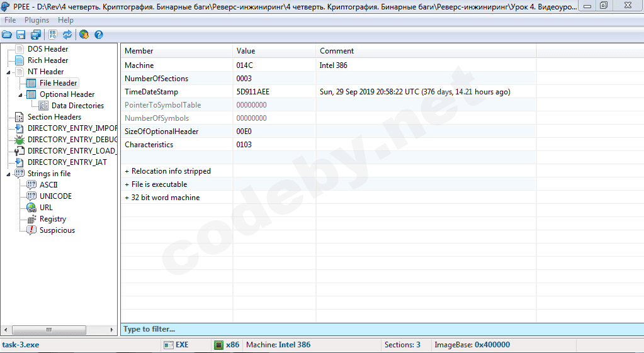
Task: Click the File is executable flag row
Action: point(155,184)
